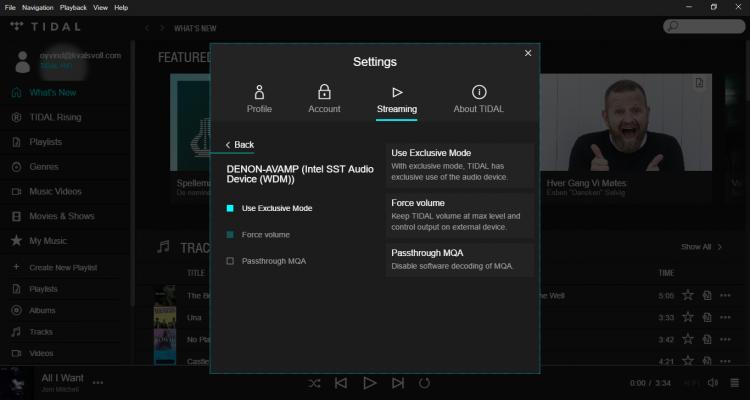Open the About TIDAL tab
Image resolution: width=750 pixels, height=400 pixels.
(x=478, y=100)
